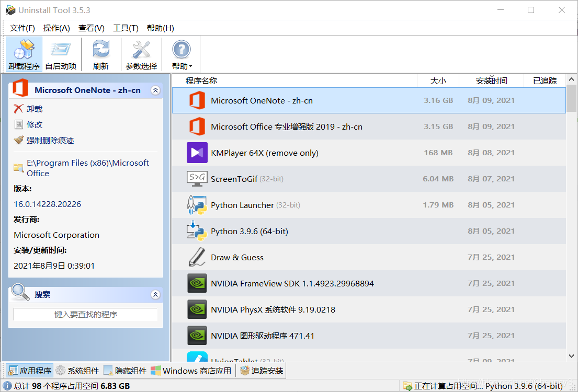This screenshot has width=578, height=392.
Task: Click 强制删除痕迹 broom action
Action: click(x=44, y=141)
